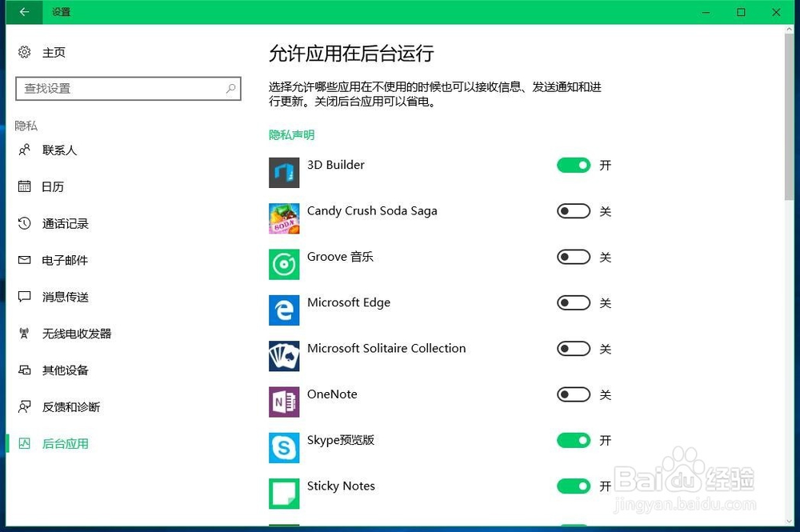Select the Microsoft Solitaire Collection icon
Image resolution: width=800 pixels, height=532 pixels.
284,355
